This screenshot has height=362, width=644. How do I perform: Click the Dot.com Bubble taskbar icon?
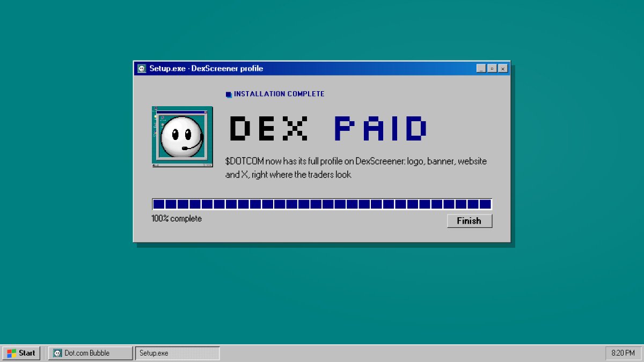click(57, 353)
